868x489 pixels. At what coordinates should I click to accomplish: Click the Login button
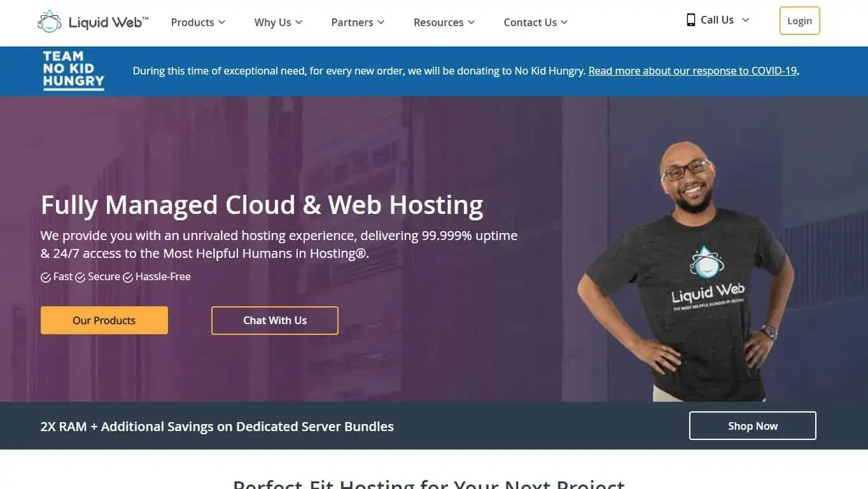point(800,21)
